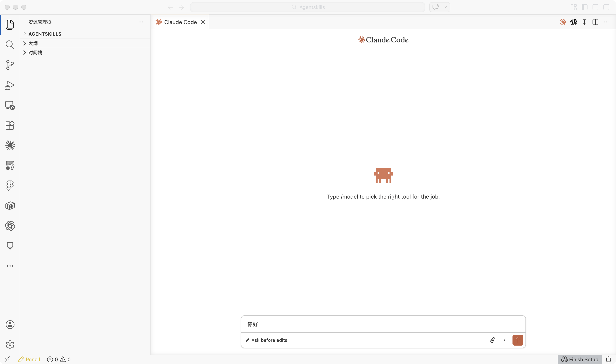Switch the Ask before edits mode
The image size is (616, 364).
pos(267,340)
